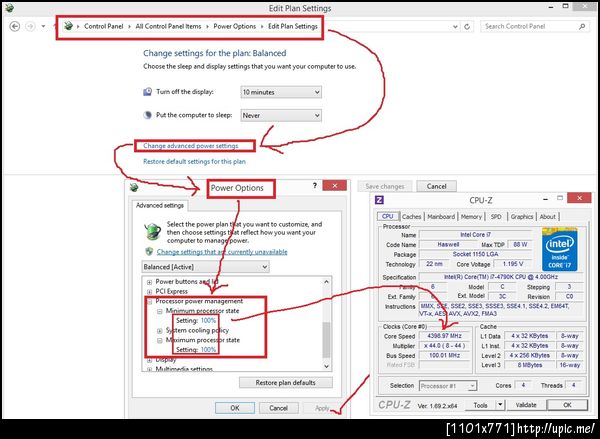Viewport: 600px width, 439px height.
Task: Click help question mark in Power Options
Action: coord(315,186)
